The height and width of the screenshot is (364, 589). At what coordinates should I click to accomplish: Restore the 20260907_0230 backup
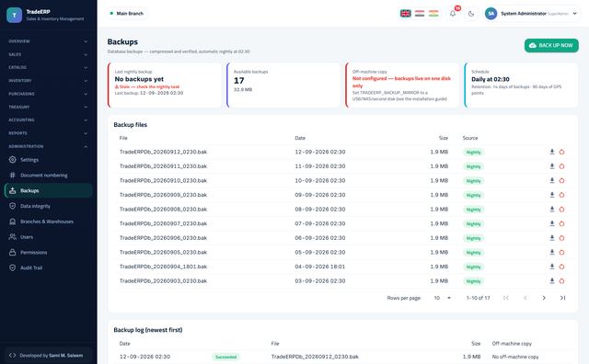(x=561, y=223)
